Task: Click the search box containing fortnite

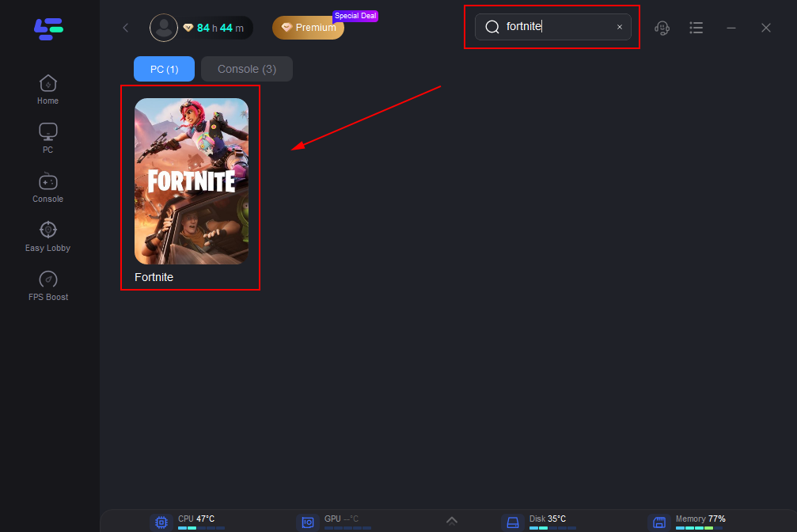Action: [554, 27]
